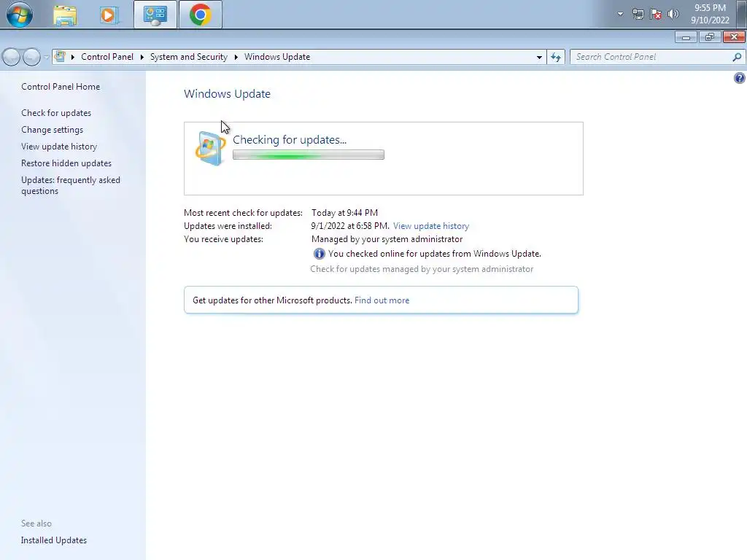Click the network status tray icon
The height and width of the screenshot is (560, 747).
638,15
